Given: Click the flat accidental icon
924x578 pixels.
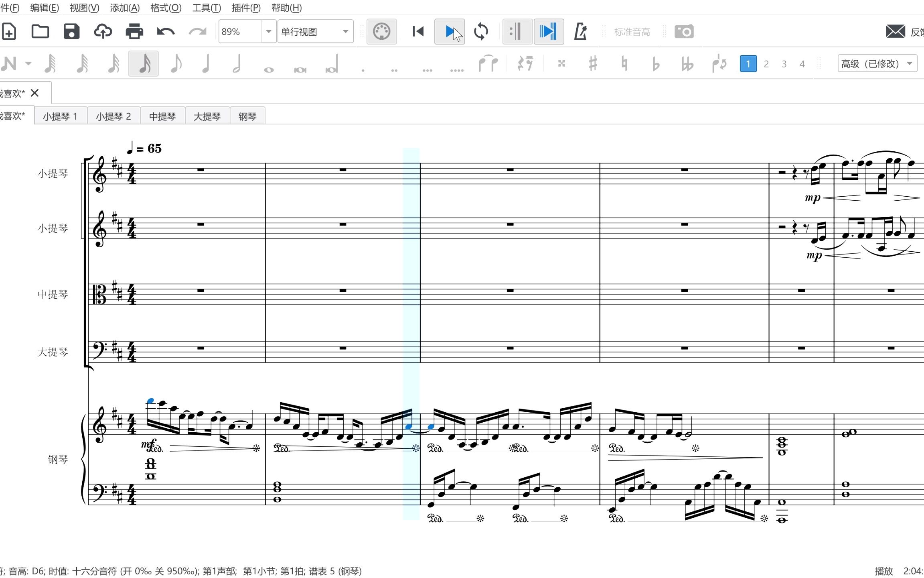Looking at the screenshot, I should [x=656, y=64].
